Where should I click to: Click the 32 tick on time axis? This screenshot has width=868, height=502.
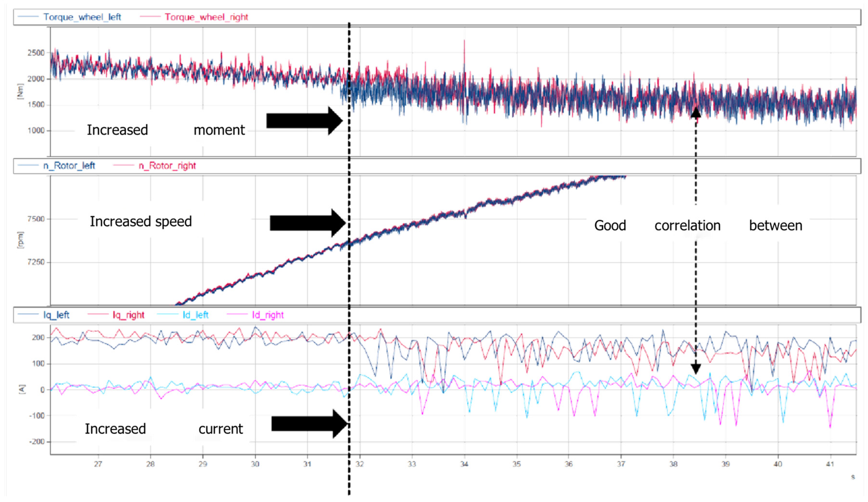pos(359,464)
